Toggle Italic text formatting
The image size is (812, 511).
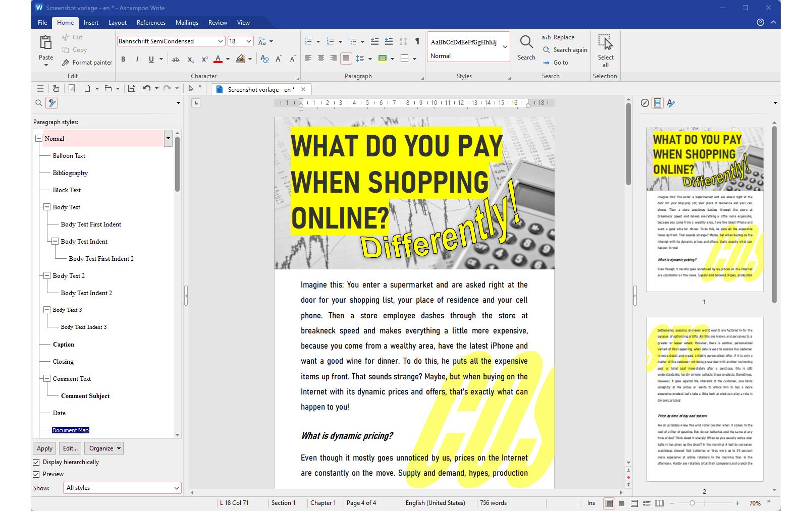pyautogui.click(x=137, y=59)
